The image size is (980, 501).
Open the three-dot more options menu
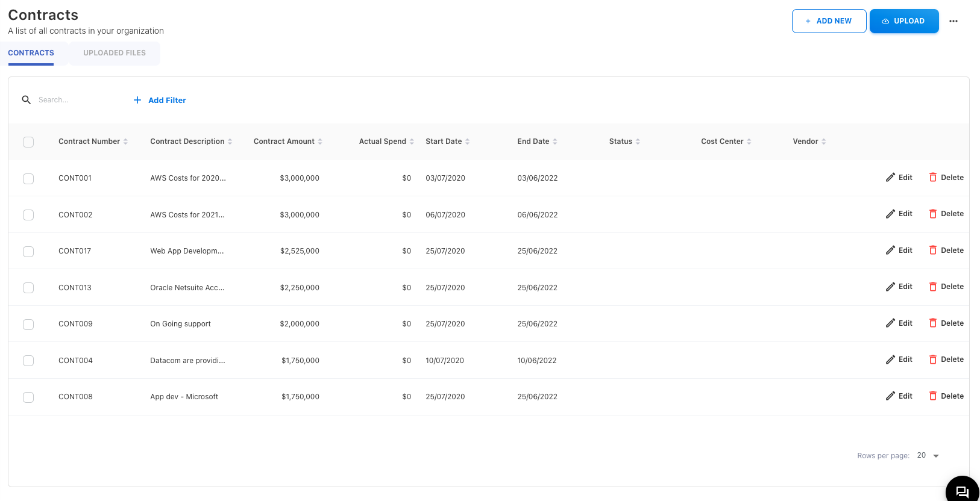[953, 21]
